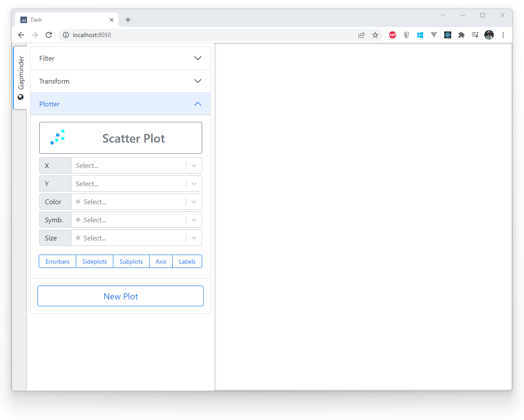Click the New Plot button
Image resolution: width=524 pixels, height=420 pixels.
(121, 296)
